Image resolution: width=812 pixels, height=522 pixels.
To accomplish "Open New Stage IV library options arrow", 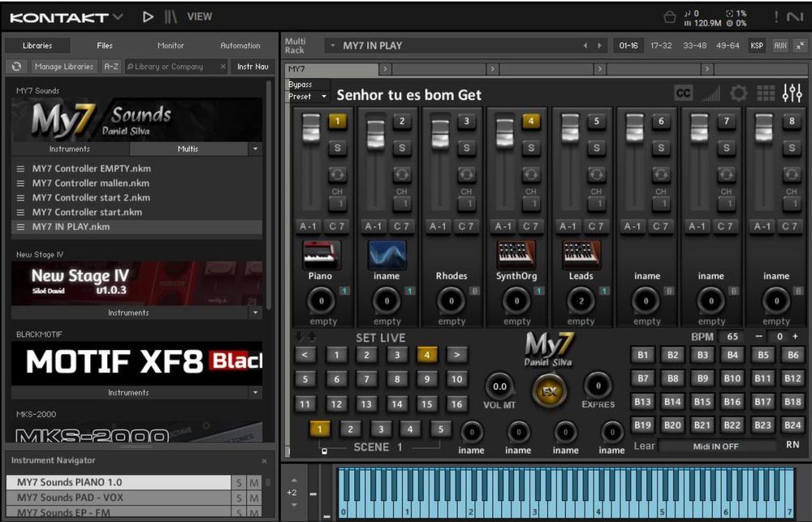I will pos(255,313).
